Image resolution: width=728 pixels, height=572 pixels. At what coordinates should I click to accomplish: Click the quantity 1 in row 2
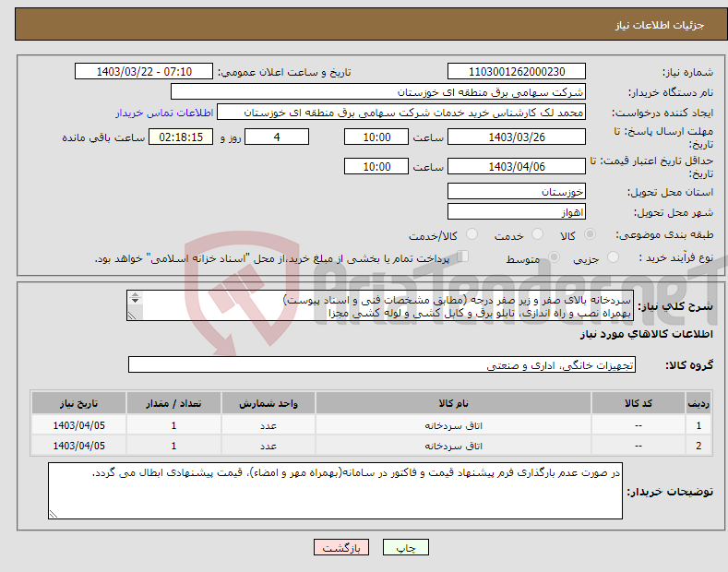click(173, 446)
